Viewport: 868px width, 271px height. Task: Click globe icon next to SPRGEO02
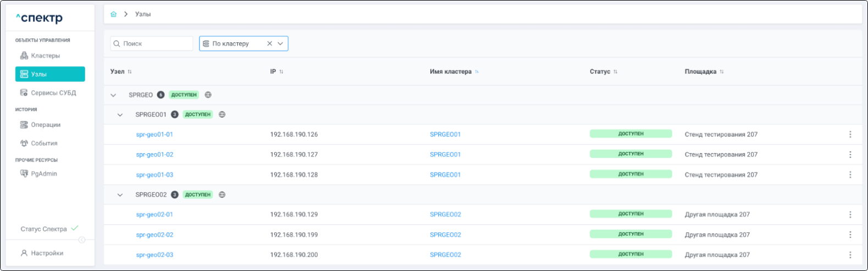(x=222, y=195)
